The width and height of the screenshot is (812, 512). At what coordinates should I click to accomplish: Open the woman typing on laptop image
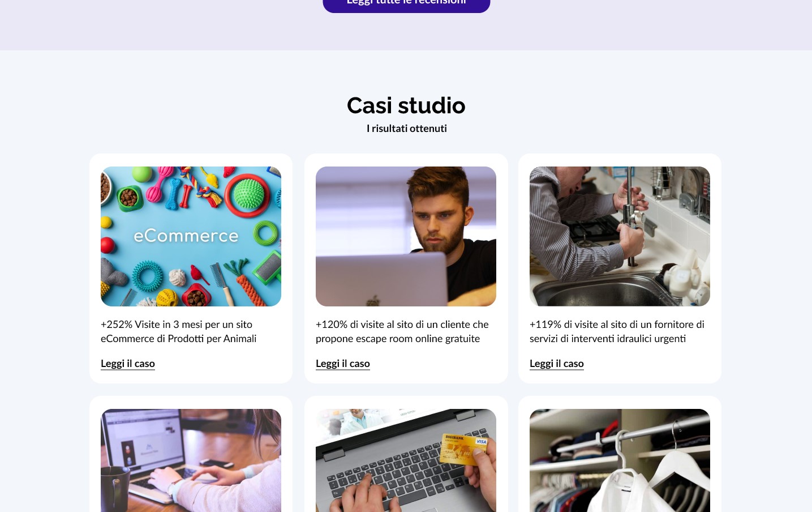click(x=191, y=460)
